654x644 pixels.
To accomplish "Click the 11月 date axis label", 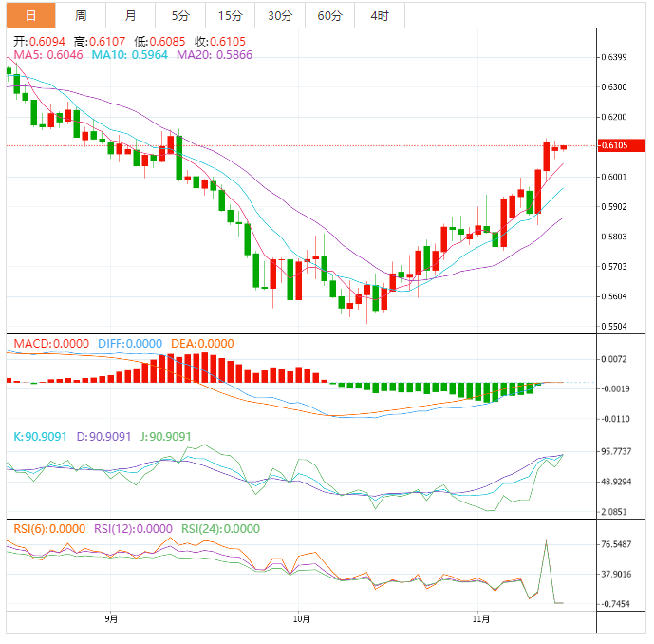I will coord(481,619).
